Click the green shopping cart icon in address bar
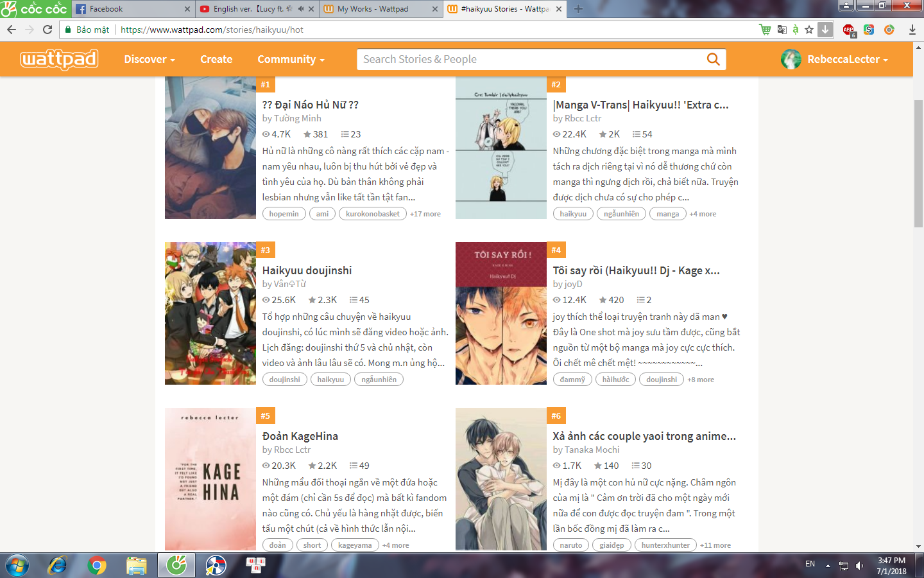Viewport: 924px width, 578px height. click(x=765, y=30)
